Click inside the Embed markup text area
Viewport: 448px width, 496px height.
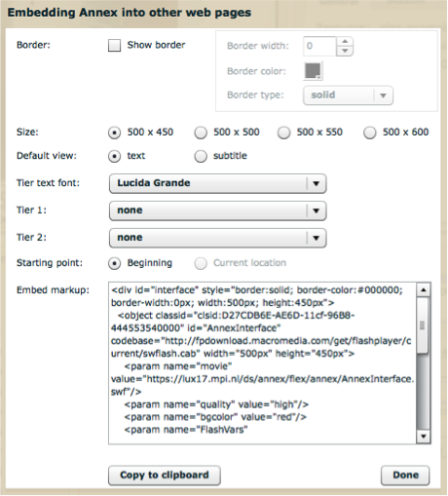(262, 362)
